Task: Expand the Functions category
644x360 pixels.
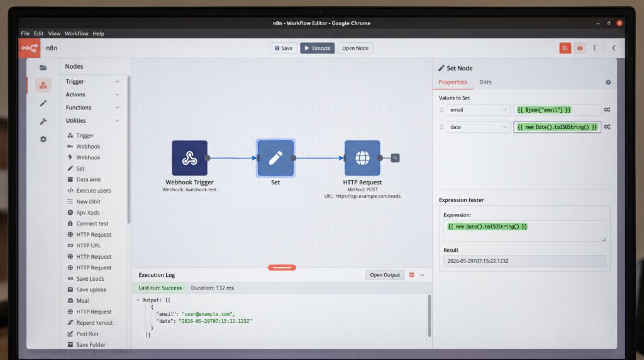Action: (x=92, y=108)
